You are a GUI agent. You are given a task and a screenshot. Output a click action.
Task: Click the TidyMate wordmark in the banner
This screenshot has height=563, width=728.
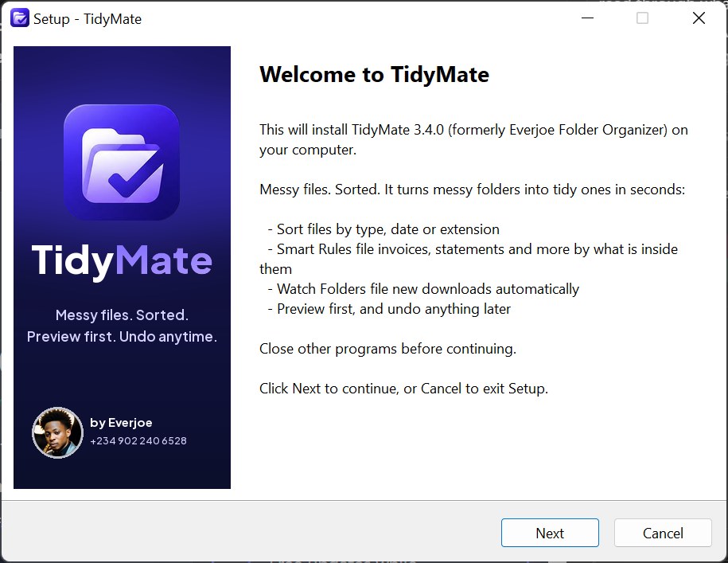click(x=122, y=261)
